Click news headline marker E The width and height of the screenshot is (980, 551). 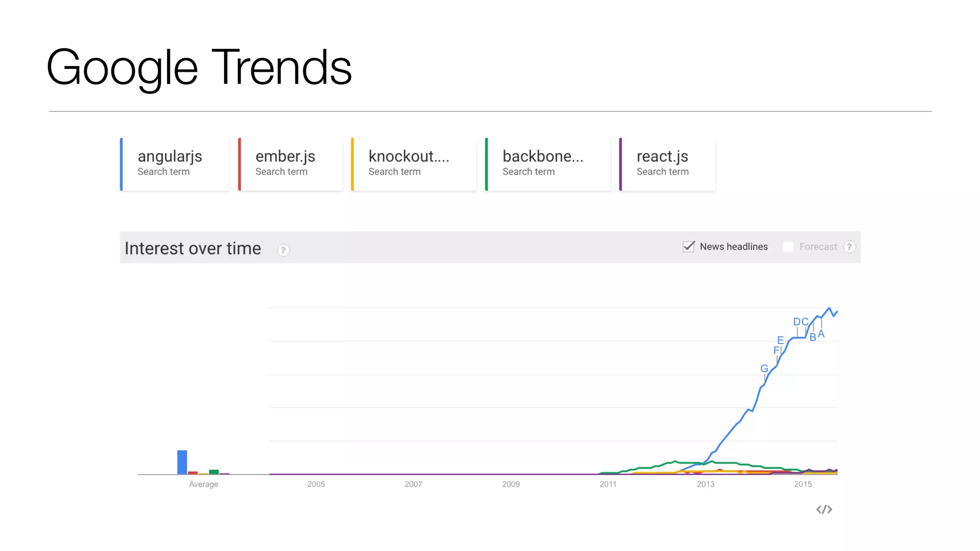pos(780,340)
